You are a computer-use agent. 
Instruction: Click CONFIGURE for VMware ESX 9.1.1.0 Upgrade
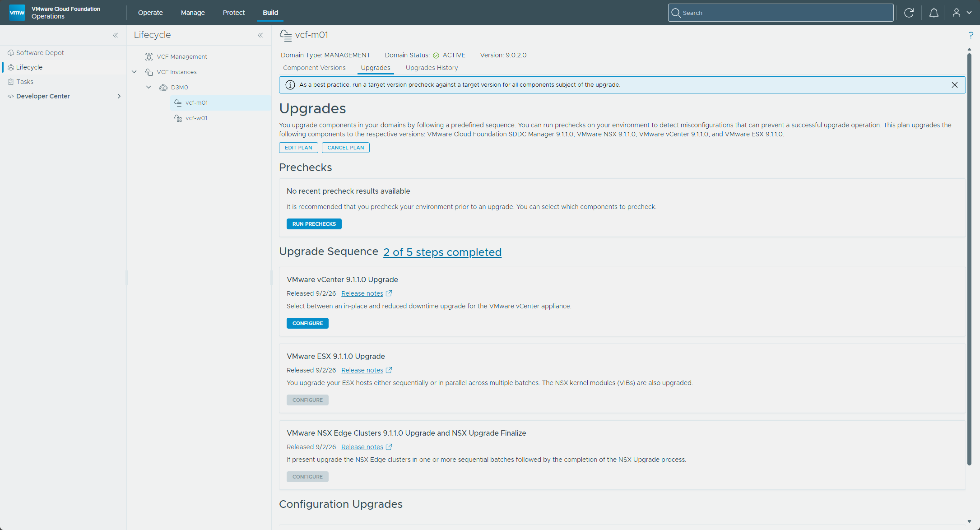click(x=307, y=400)
